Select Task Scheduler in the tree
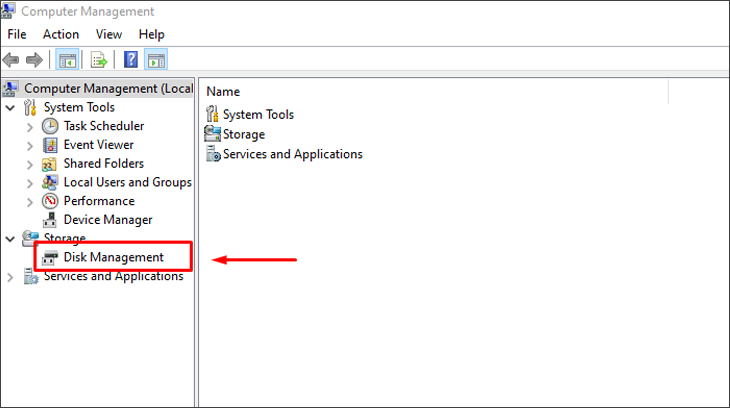 tap(104, 126)
